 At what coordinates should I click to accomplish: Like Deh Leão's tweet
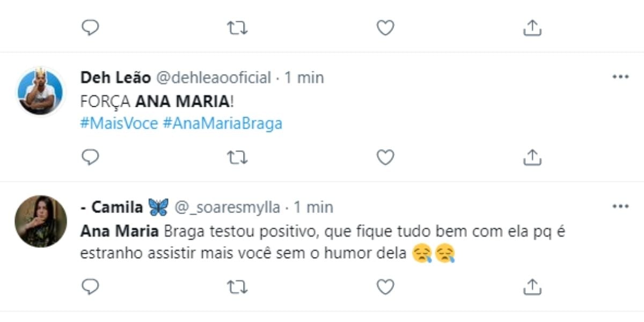click(x=385, y=157)
